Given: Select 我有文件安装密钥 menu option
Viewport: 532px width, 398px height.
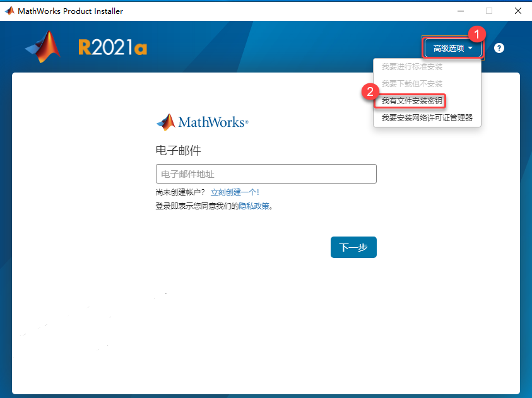Looking at the screenshot, I should [x=411, y=101].
